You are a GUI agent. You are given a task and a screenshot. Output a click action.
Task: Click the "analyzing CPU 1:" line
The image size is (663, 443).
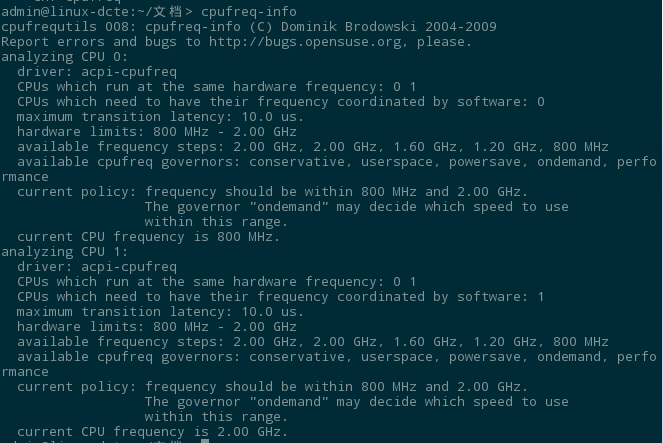pos(64,252)
